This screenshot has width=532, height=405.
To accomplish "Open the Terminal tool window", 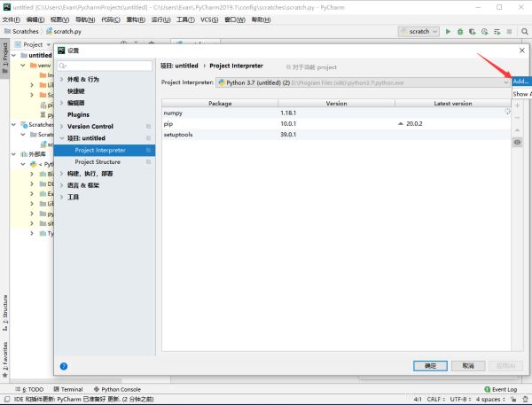I will [x=68, y=389].
